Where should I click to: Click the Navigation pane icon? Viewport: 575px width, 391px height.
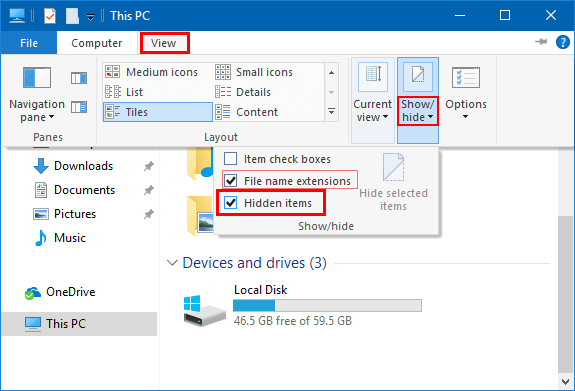pyautogui.click(x=37, y=77)
